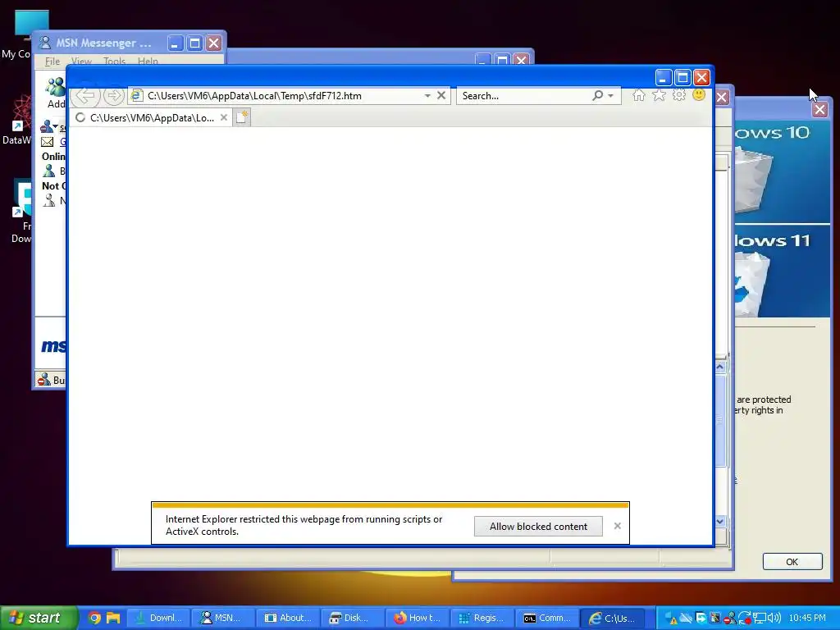840x630 pixels.
Task: Switch to Downl... taskbar window
Action: 160,618
